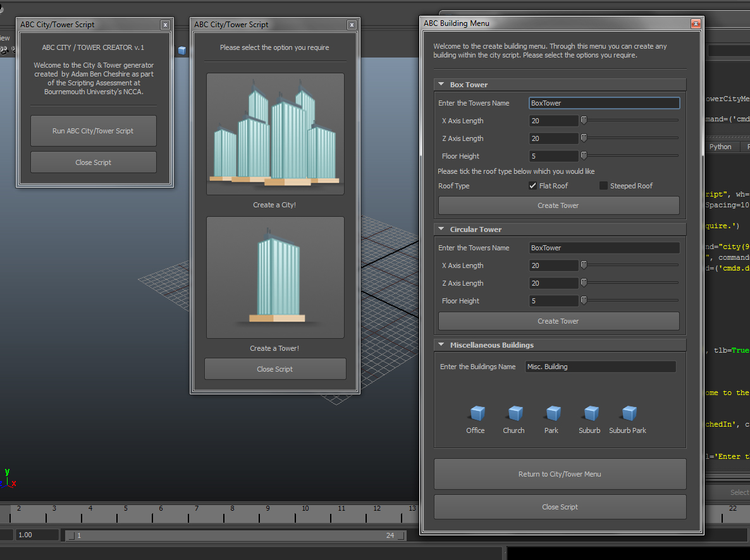Uncheck the Flat Roof checkbox
The image size is (750, 560).
pos(533,185)
